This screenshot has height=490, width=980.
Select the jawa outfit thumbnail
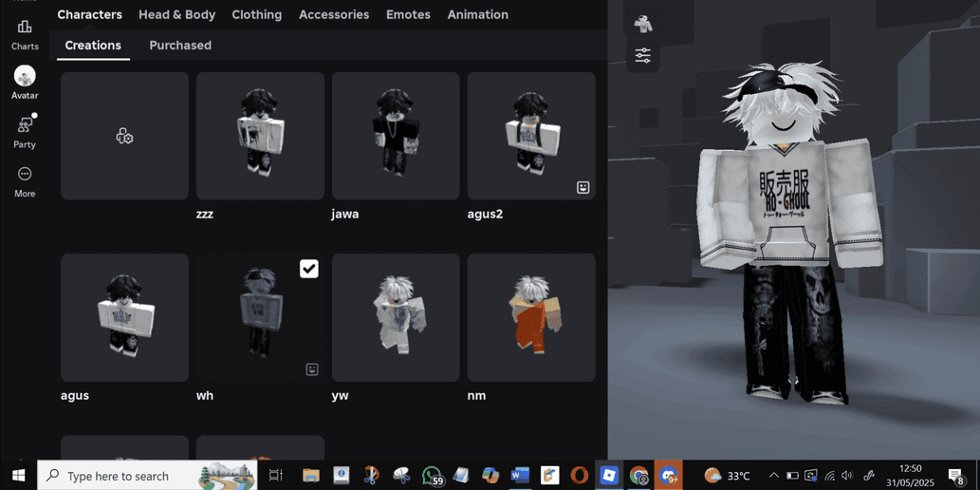[396, 136]
